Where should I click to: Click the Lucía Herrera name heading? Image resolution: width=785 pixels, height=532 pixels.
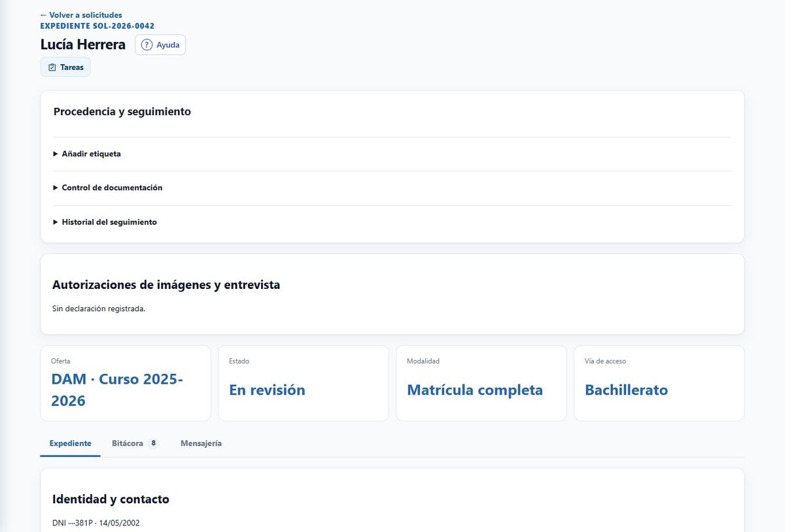[83, 45]
